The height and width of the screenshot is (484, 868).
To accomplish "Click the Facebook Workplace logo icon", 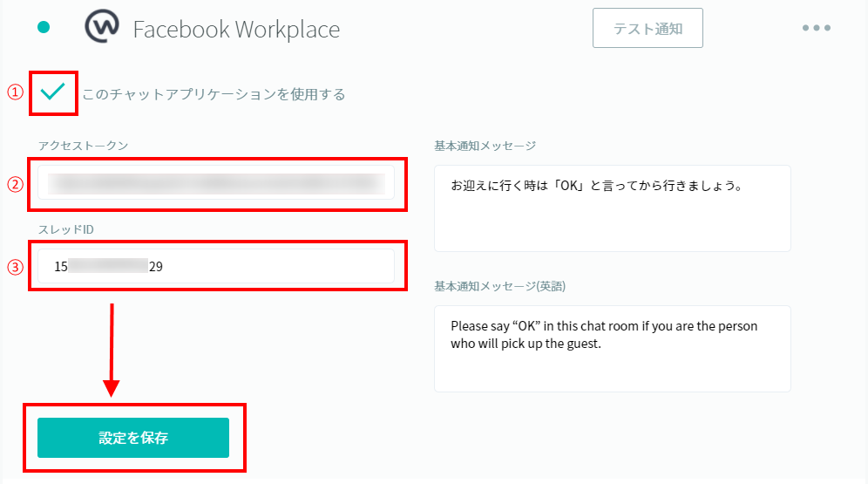I will tap(102, 27).
